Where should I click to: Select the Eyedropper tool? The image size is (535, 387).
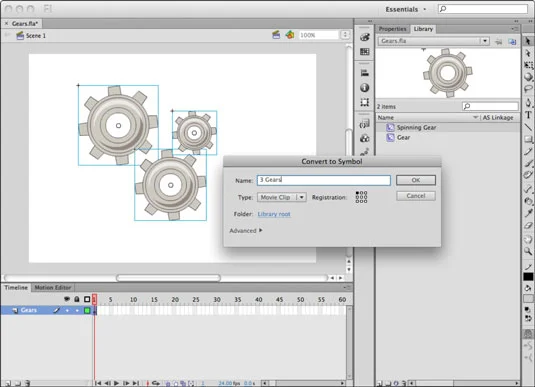pyautogui.click(x=528, y=213)
